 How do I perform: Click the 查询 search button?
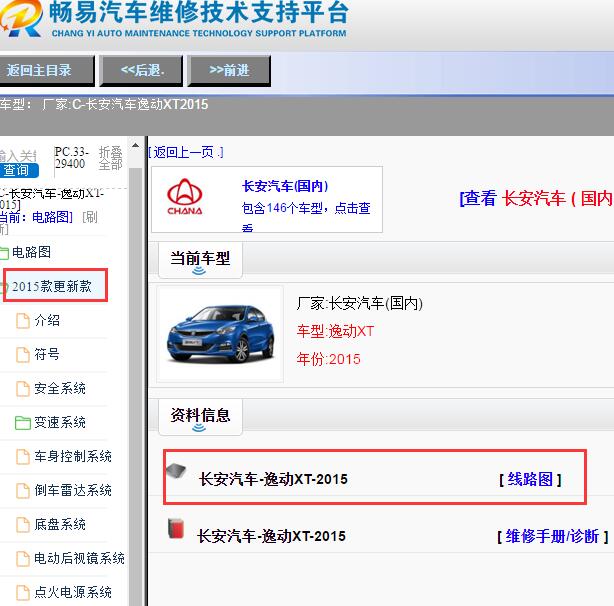(x=19, y=170)
